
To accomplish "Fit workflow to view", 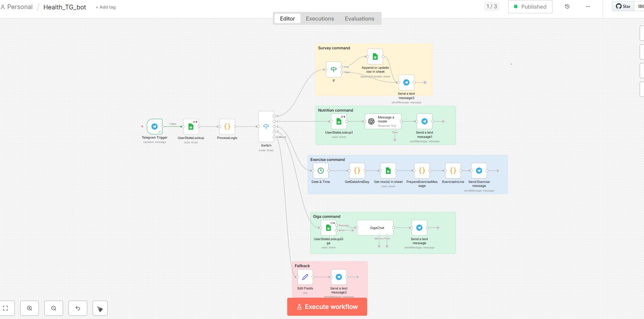I will [6, 308].
